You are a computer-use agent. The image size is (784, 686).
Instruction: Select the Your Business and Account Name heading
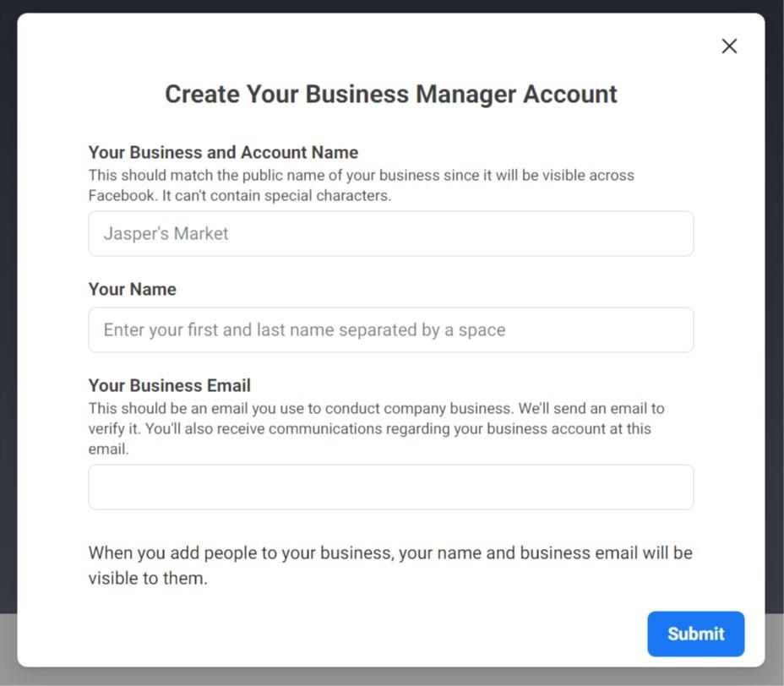(222, 152)
